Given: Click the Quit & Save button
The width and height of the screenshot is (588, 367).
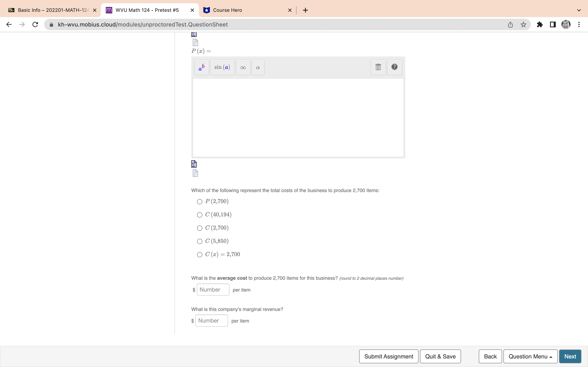Looking at the screenshot, I should click(440, 356).
